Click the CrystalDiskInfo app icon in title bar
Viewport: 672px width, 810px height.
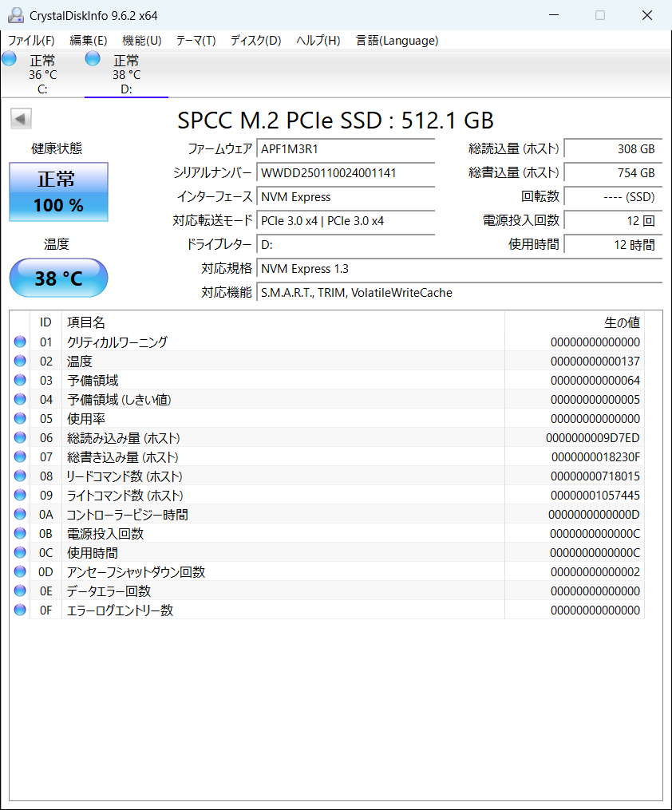(x=16, y=15)
